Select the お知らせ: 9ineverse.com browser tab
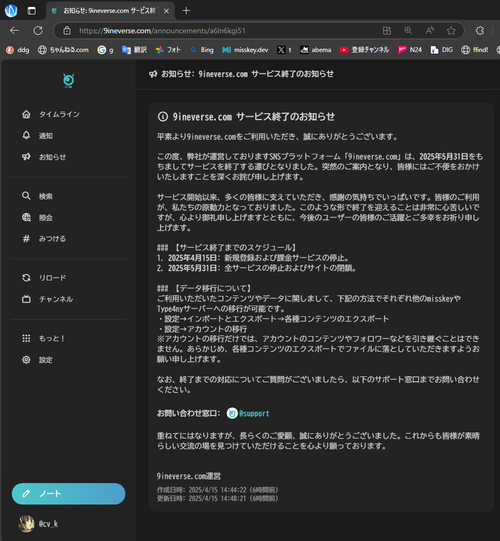 [x=110, y=11]
